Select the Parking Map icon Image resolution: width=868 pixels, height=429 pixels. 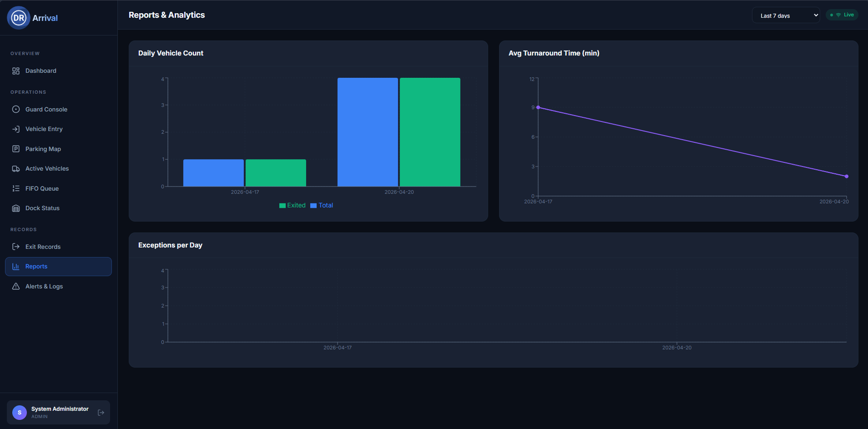[16, 149]
